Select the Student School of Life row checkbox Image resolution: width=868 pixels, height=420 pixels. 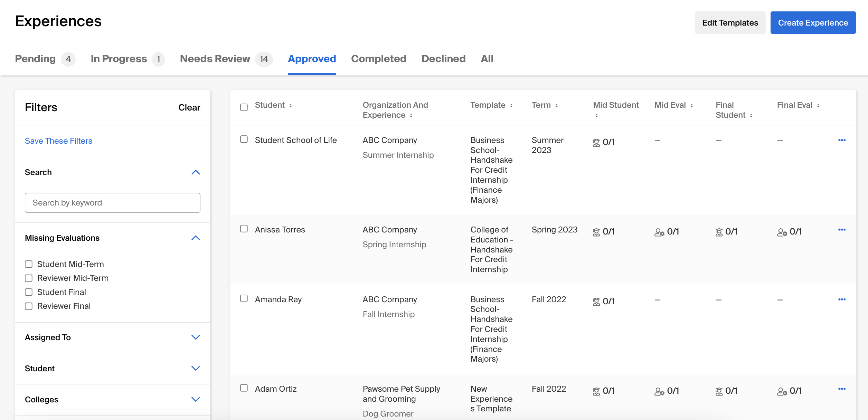(244, 139)
